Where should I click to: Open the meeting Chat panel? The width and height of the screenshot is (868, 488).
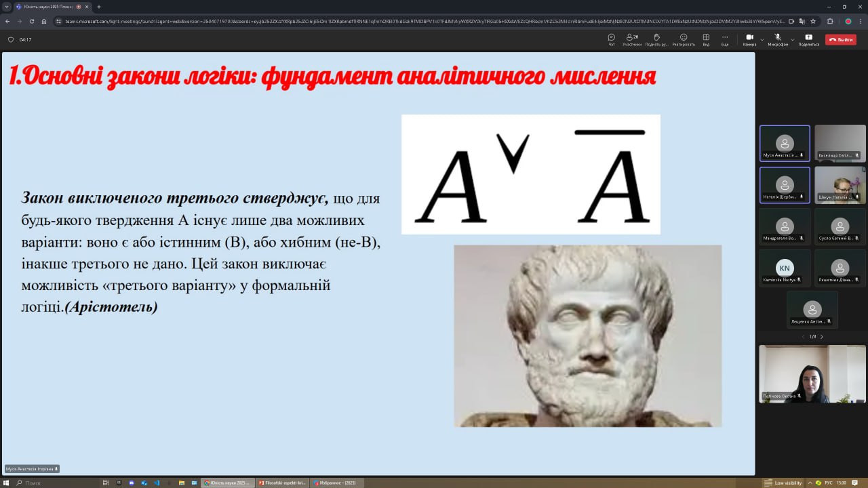tap(611, 39)
